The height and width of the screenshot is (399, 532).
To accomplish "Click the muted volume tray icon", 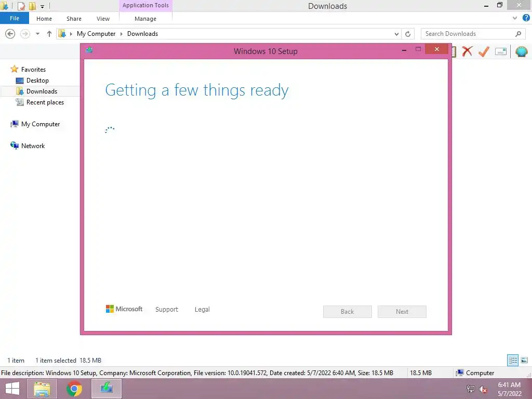I will (x=483, y=389).
